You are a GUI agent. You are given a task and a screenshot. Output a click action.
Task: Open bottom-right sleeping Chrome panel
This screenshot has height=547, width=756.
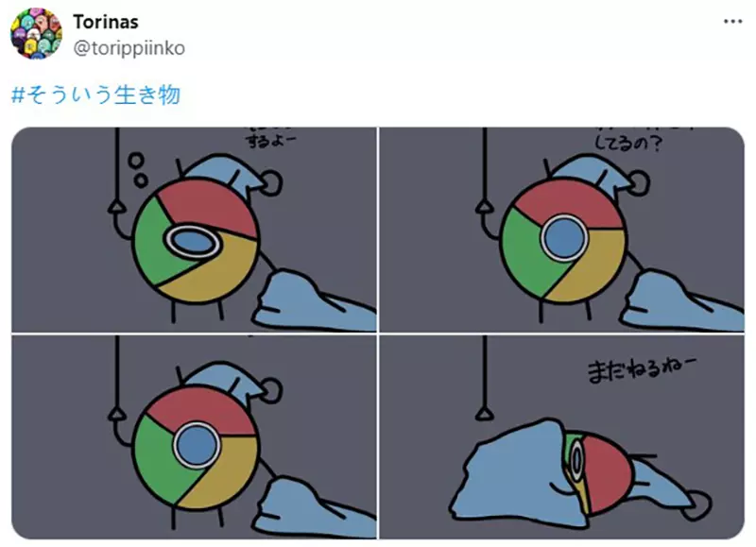[562, 437]
